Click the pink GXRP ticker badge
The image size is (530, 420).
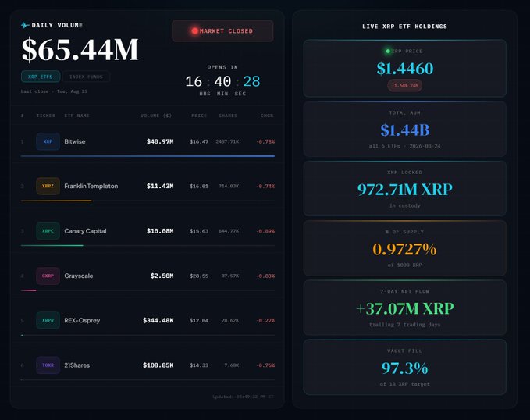click(x=48, y=276)
